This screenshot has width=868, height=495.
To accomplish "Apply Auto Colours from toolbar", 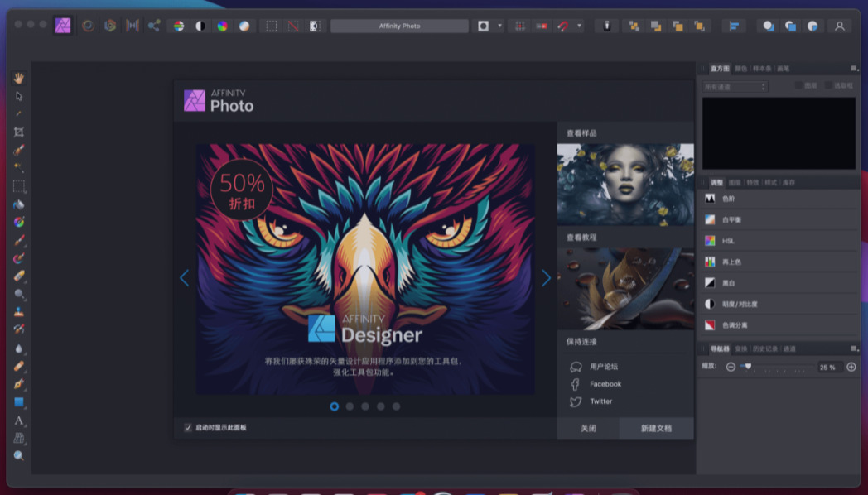I will pyautogui.click(x=223, y=26).
